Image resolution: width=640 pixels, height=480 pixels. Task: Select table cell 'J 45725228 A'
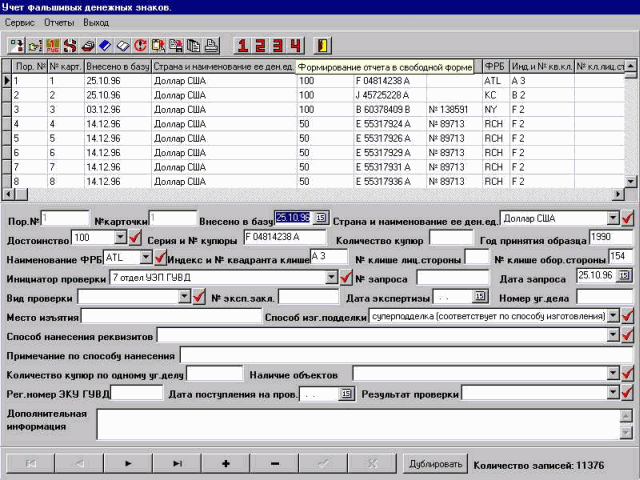(x=390, y=95)
